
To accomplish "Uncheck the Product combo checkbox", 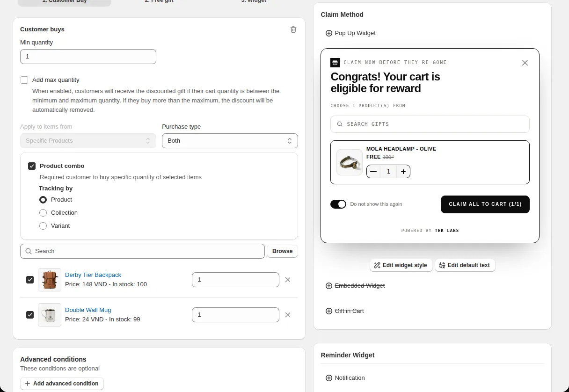I will 32,166.
